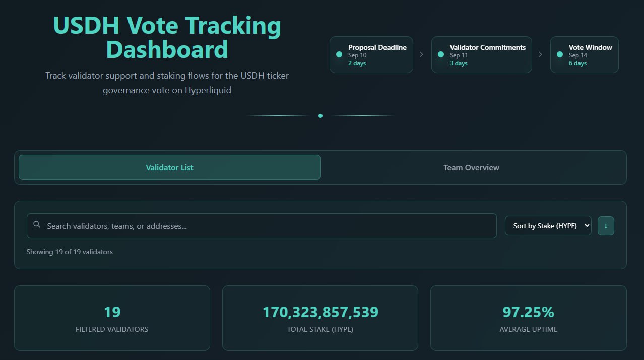The image size is (644, 360).
Task: Click the 'Showing 19 of 19 validators' text
Action: pos(70,252)
